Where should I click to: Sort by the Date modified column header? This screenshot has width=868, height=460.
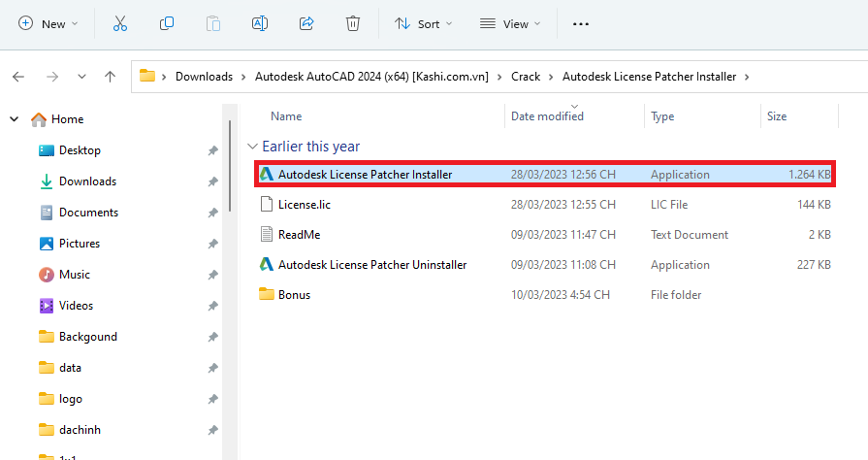pos(547,116)
